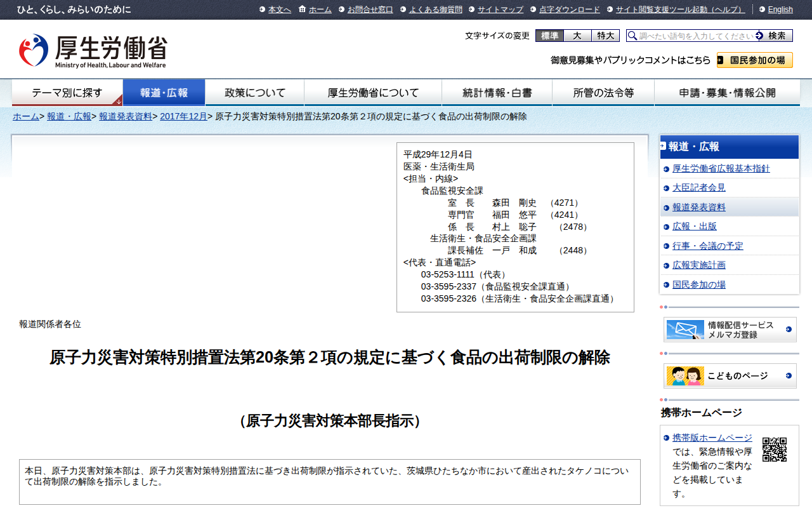Screen dimensions: 812x508
Task: Open the 報道・広報 navigation tab
Action: tap(164, 93)
